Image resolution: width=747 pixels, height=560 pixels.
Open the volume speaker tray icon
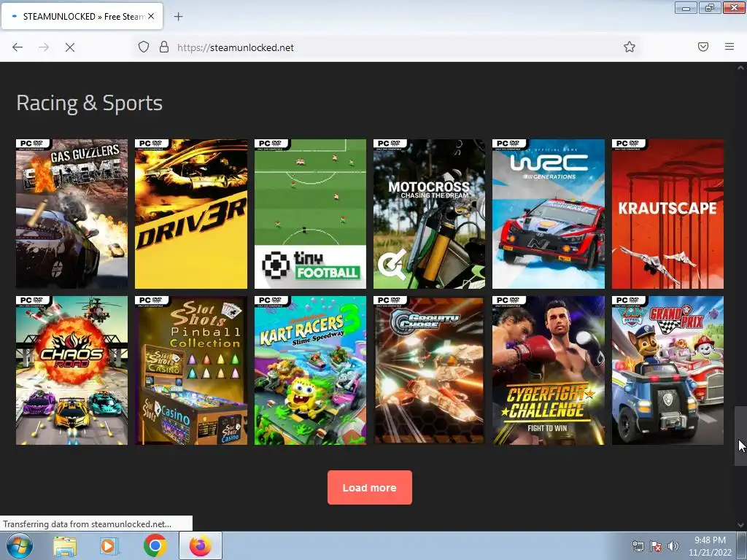(x=673, y=546)
